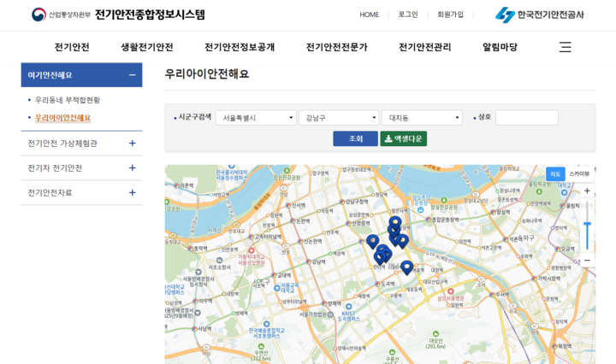Click the southernmost blue map pin marker
This screenshot has width=616, height=364.
tap(406, 267)
